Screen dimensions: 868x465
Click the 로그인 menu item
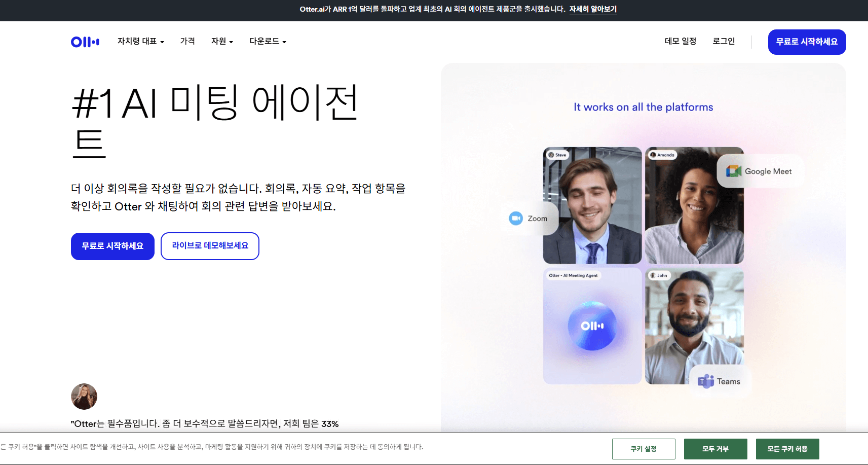click(x=724, y=42)
